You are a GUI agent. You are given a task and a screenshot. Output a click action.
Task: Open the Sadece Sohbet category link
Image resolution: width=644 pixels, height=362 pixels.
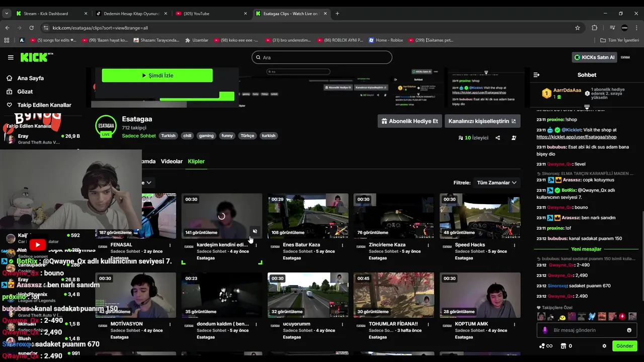[139, 136]
